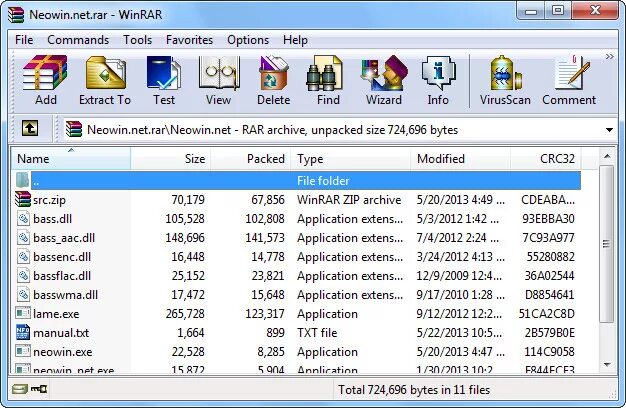Click the parent folder icon in the list

tap(22, 180)
